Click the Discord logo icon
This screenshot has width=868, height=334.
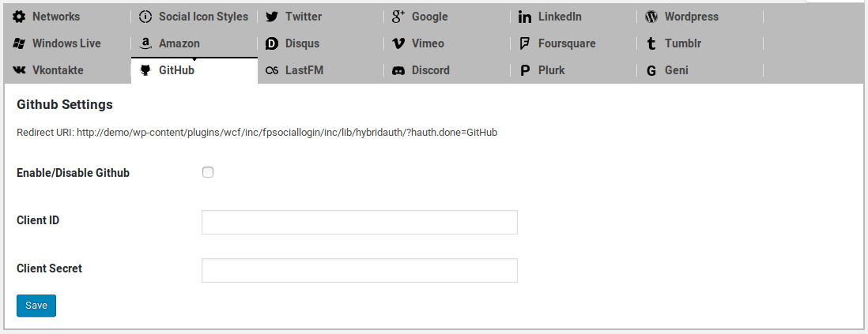398,70
